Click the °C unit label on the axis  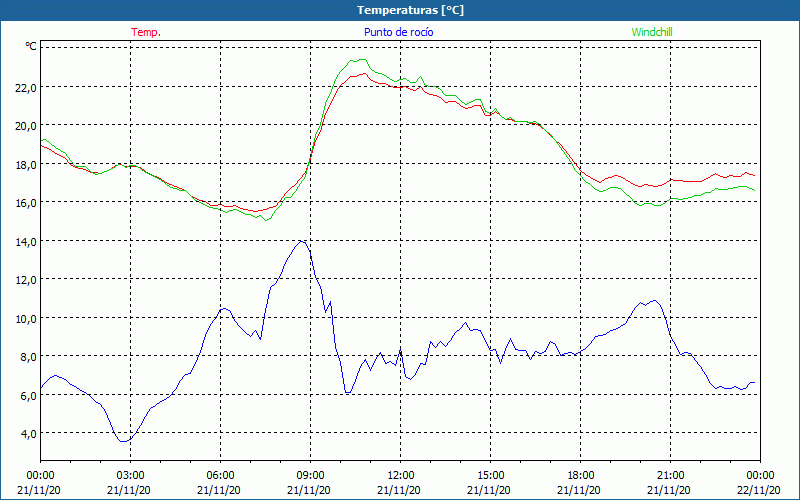coord(31,46)
